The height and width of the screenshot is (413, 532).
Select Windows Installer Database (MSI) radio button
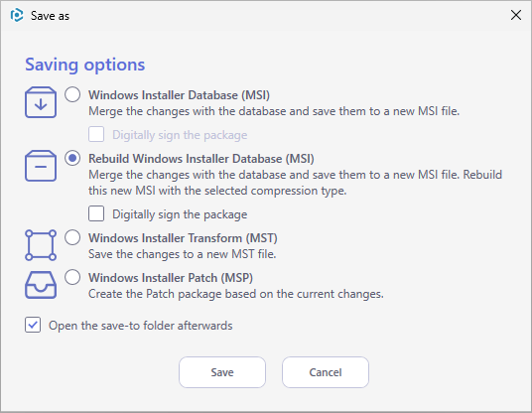72,94
